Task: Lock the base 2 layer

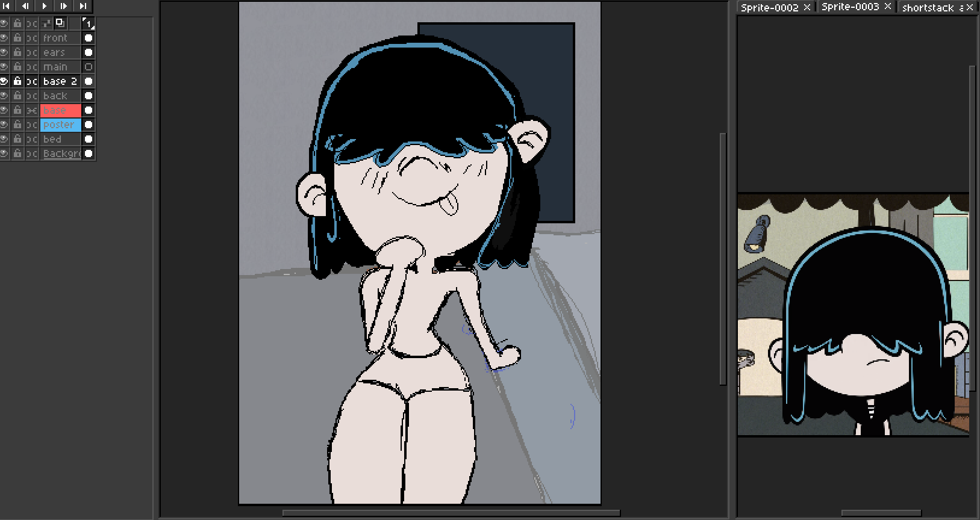Action: [17, 81]
